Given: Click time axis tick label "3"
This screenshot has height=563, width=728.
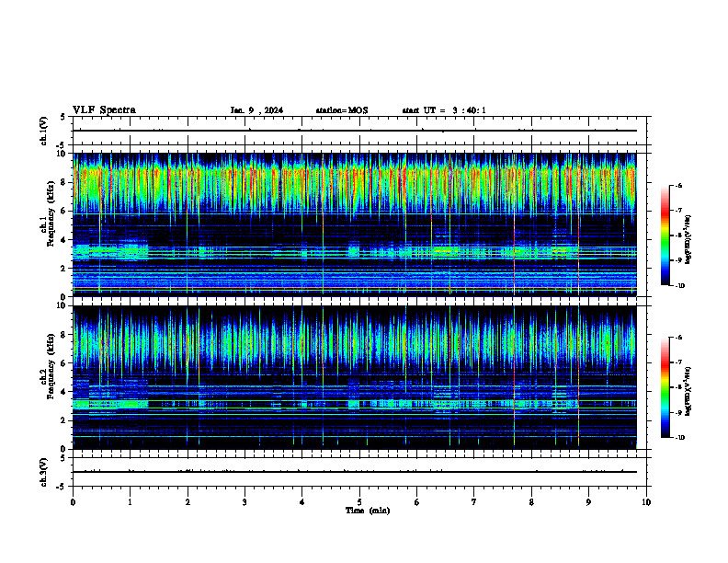Looking at the screenshot, I should [x=245, y=502].
